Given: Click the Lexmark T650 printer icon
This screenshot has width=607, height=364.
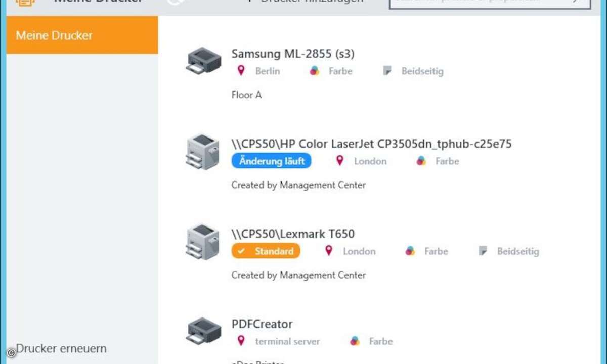Looking at the screenshot, I should click(203, 242).
